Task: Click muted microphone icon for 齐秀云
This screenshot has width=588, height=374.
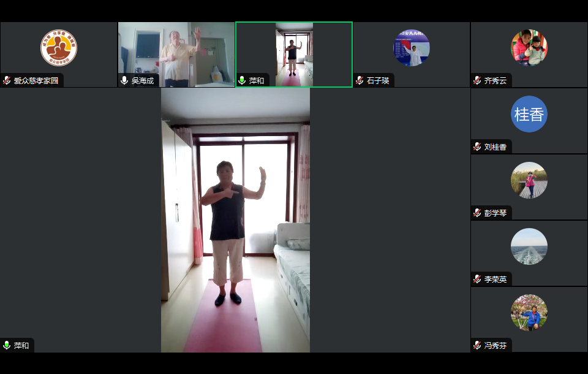Action: [477, 81]
